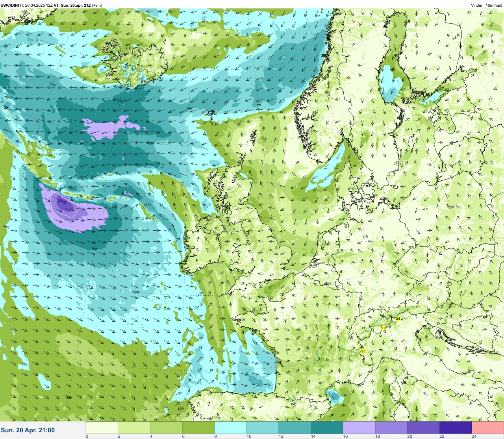Click the 'VT: Sun. 20.apr. 21Z' valid time text

click(72, 5)
